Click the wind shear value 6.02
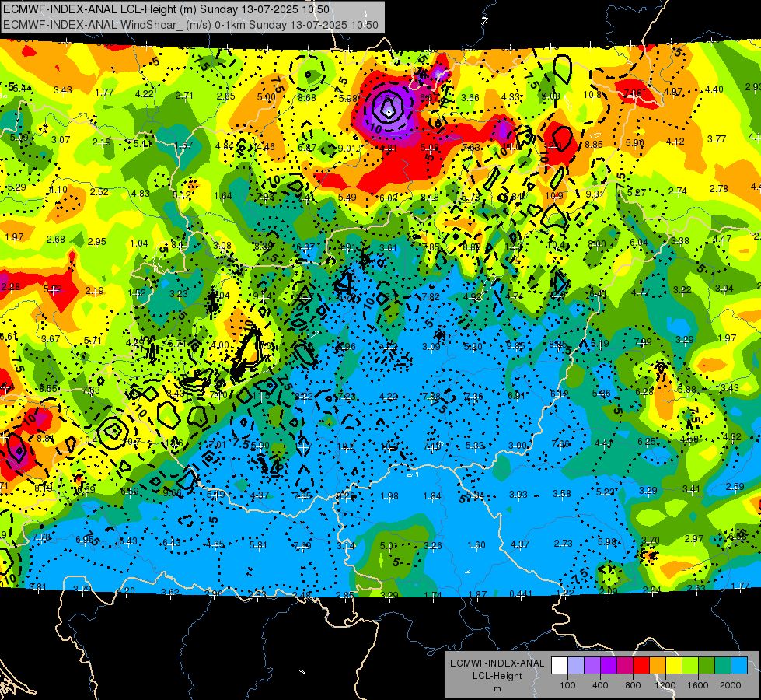The image size is (761, 700). tap(388, 198)
